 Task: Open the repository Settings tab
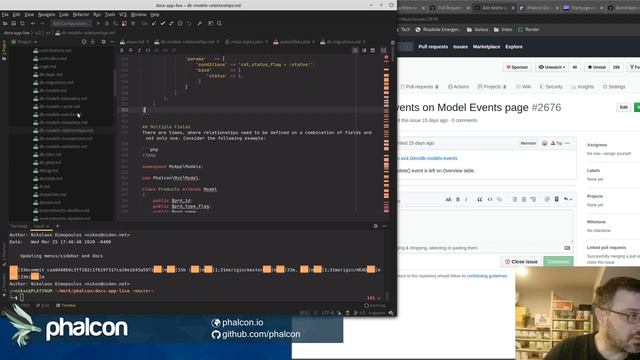pos(614,87)
